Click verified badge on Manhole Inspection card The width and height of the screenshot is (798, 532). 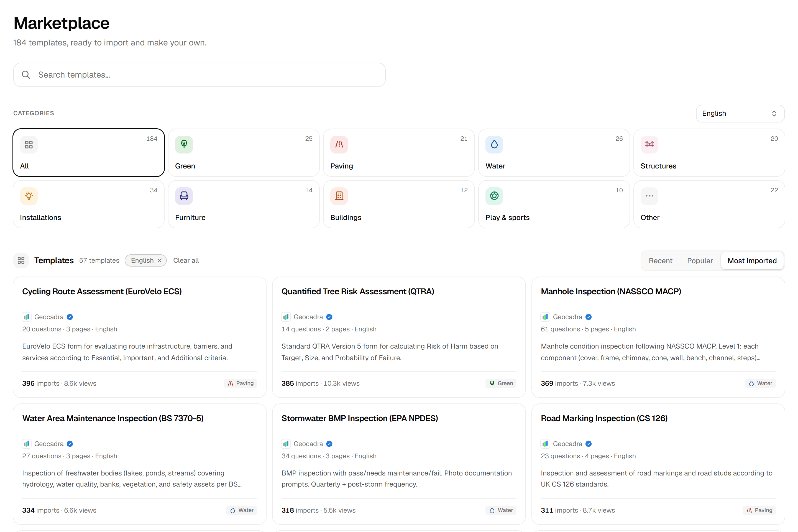589,317
